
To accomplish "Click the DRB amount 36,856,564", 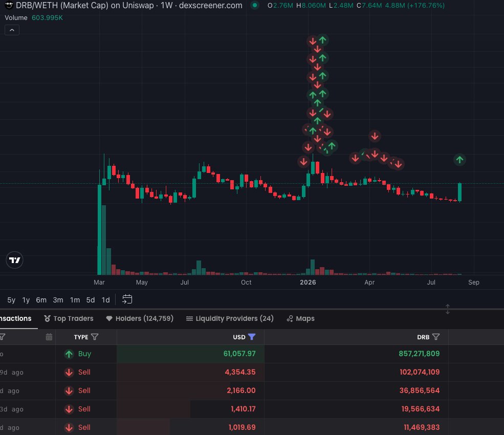I will [420, 390].
